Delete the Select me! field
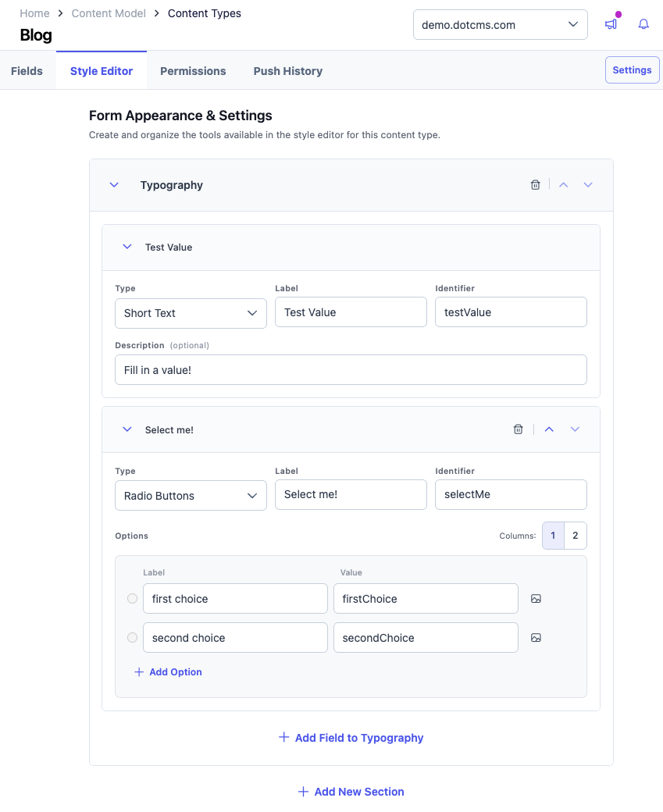663x812 pixels. click(518, 429)
